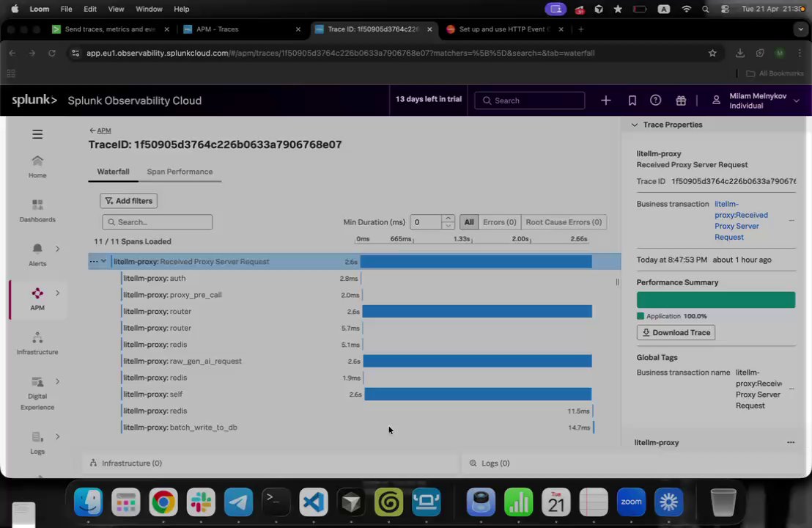Image resolution: width=812 pixels, height=528 pixels.
Task: Increase Min Duration stepper value
Action: [x=448, y=218]
